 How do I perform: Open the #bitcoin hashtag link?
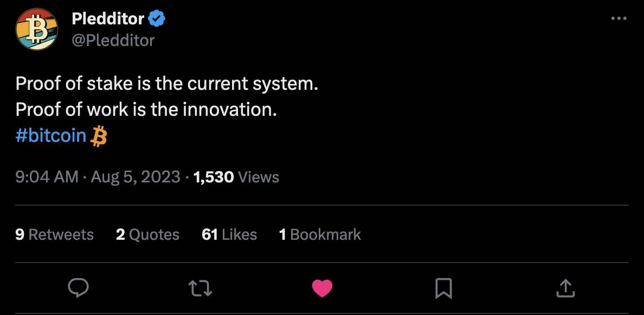pos(51,135)
